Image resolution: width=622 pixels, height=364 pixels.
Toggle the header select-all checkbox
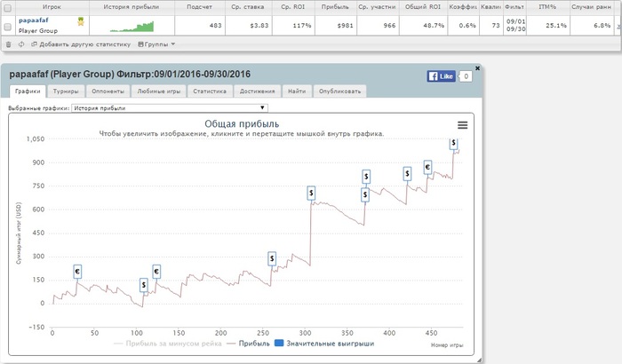tap(7, 7)
